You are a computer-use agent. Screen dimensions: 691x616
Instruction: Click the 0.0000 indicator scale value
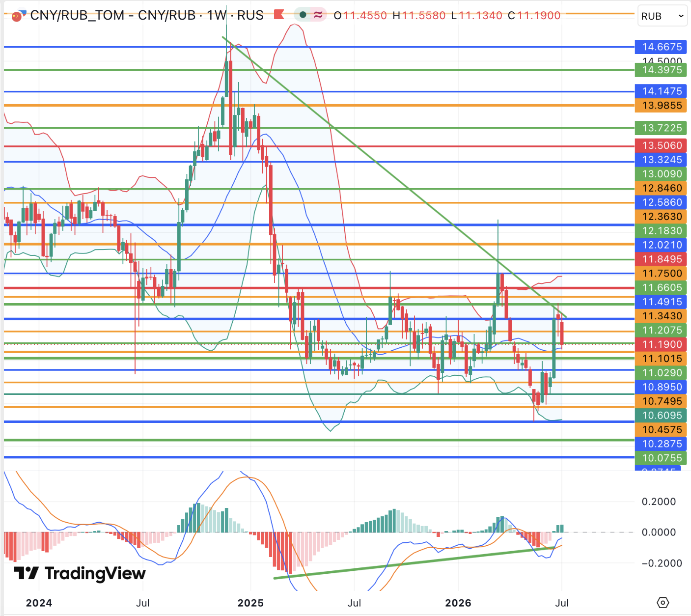pos(659,532)
